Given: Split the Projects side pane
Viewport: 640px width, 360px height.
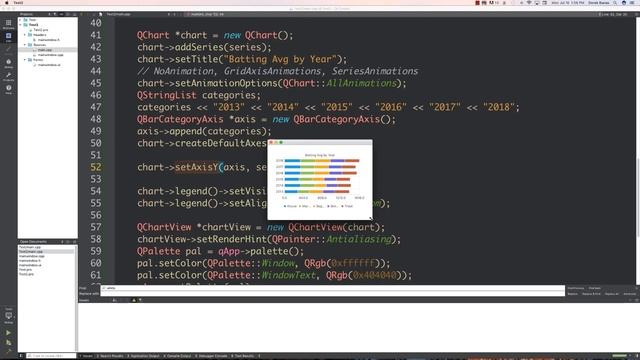Looking at the screenshot, I should click(68, 14).
